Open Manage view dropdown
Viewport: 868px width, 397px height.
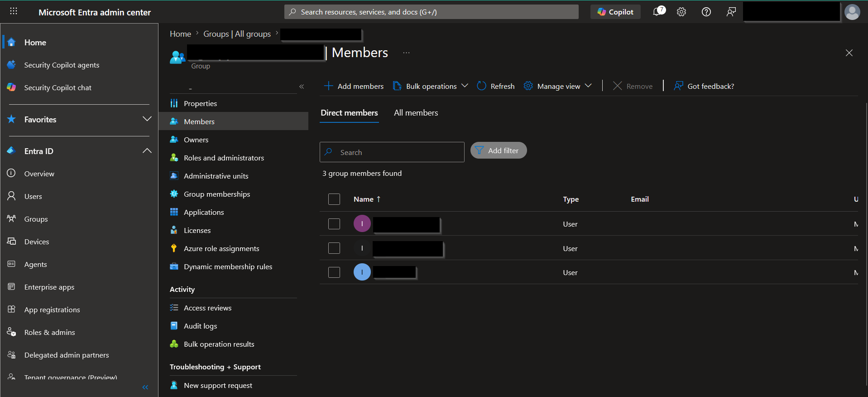[558, 86]
